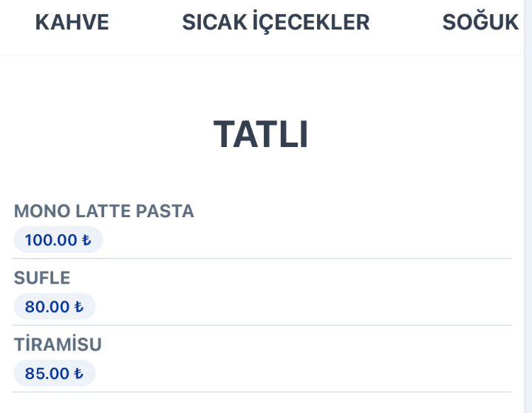Tap the 80.00 ₺ price badge
532x413 pixels.
pyautogui.click(x=54, y=307)
